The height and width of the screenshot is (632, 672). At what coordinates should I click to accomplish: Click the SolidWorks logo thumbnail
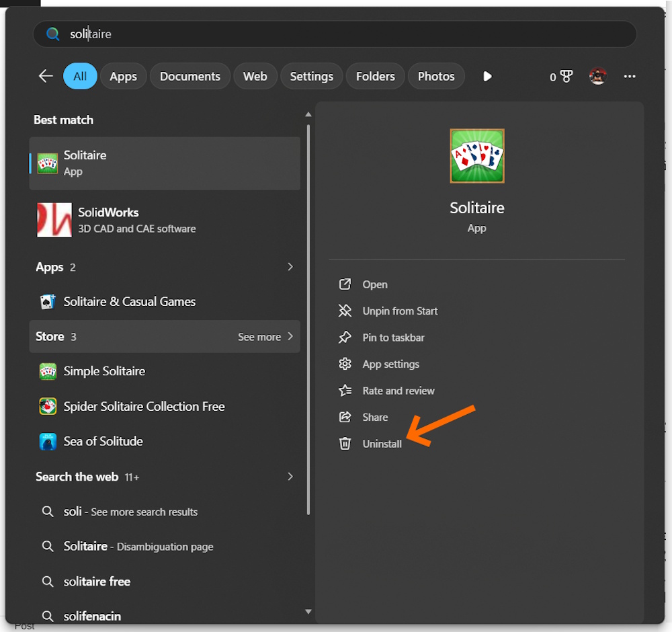[x=54, y=221]
